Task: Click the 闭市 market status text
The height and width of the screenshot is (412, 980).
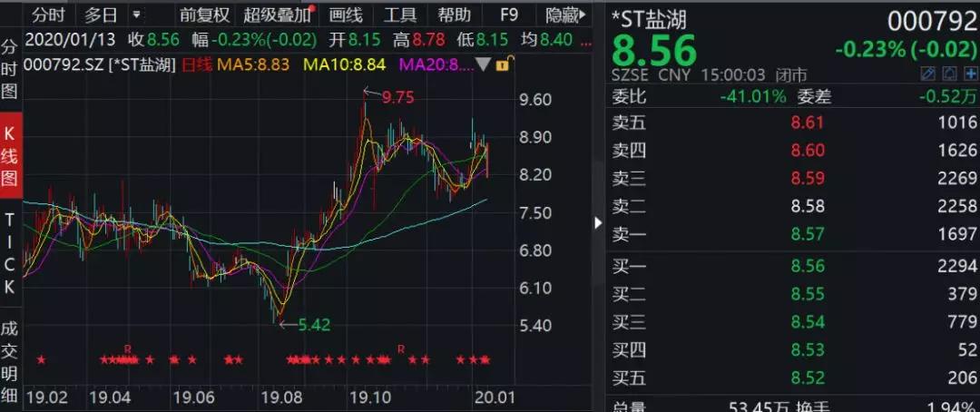Action: click(x=790, y=75)
